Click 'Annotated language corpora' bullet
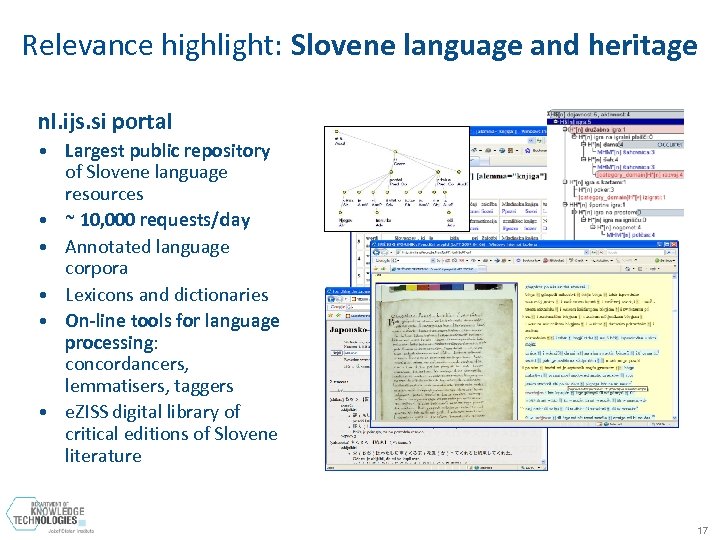720x540 pixels. coord(147,258)
